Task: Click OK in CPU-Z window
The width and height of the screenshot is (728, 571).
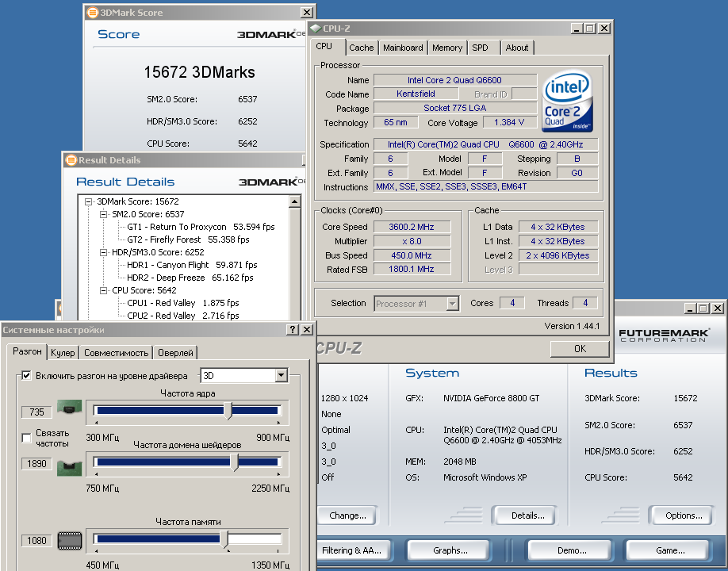Action: [580, 349]
